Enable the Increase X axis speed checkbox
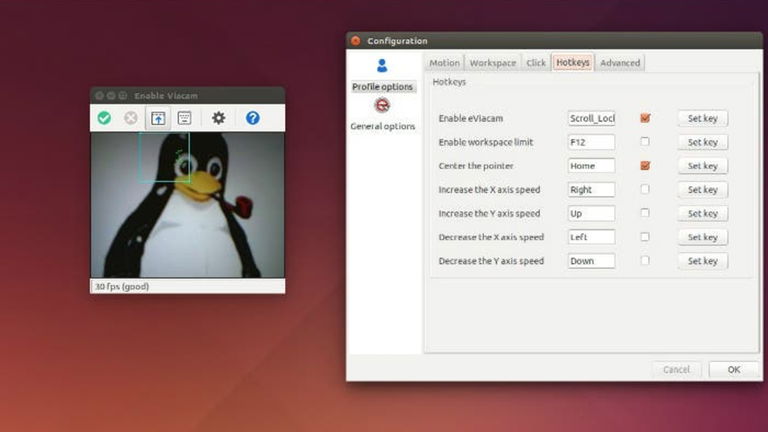Screen dimensions: 768x432 pyautogui.click(x=645, y=189)
